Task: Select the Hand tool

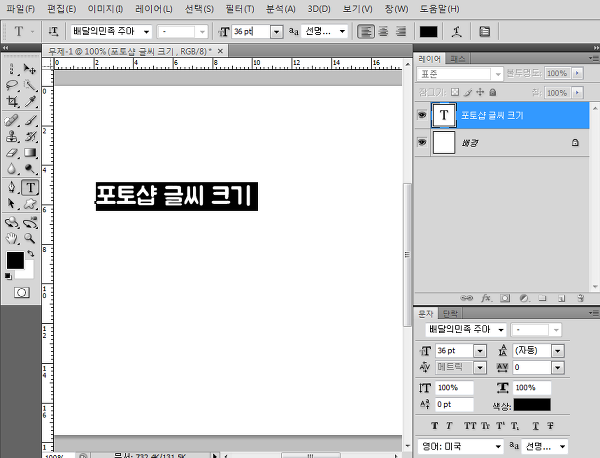Action: click(12, 238)
